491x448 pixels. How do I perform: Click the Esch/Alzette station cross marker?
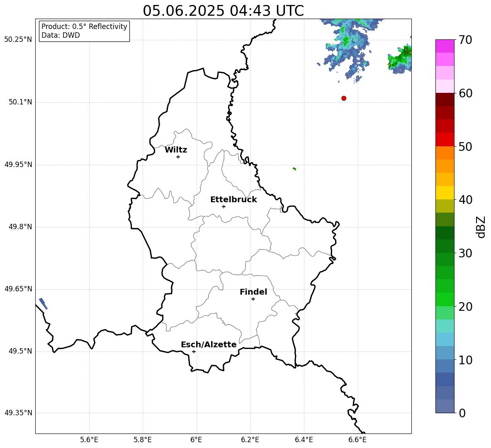pos(194,351)
